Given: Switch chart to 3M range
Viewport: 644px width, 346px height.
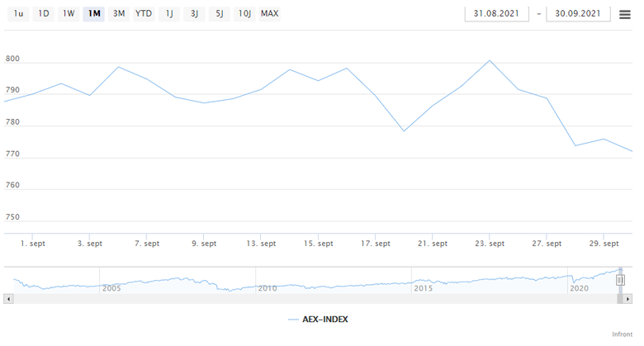Looking at the screenshot, I should click(x=119, y=13).
